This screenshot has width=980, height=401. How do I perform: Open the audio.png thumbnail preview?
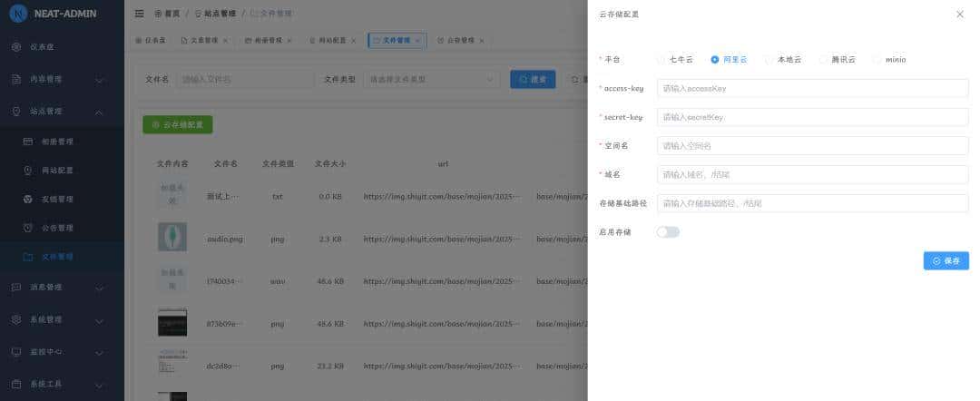point(171,238)
